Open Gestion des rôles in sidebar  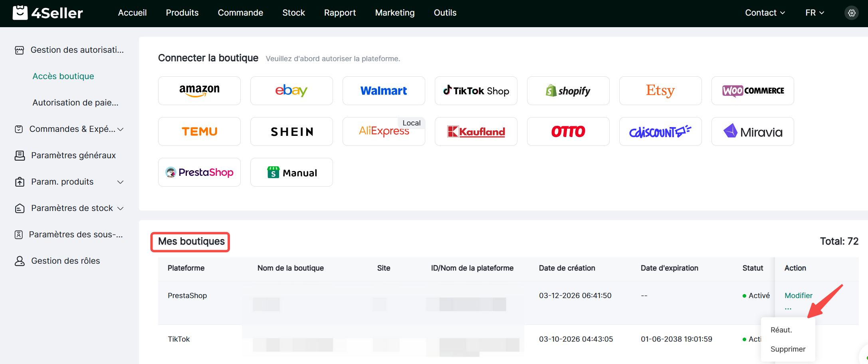point(65,261)
